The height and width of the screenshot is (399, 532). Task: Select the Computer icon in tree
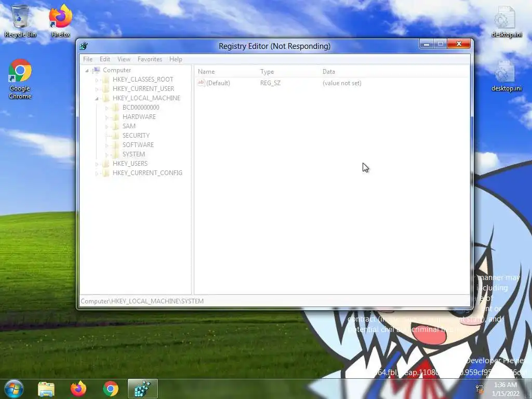96,70
